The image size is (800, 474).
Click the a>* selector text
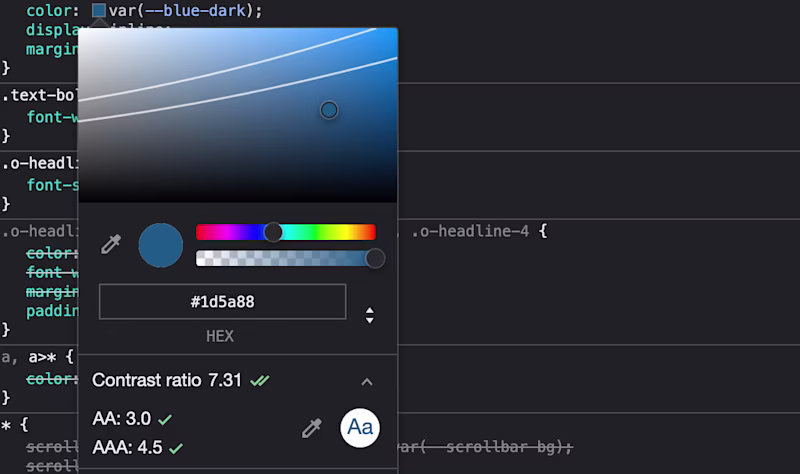tap(42, 357)
